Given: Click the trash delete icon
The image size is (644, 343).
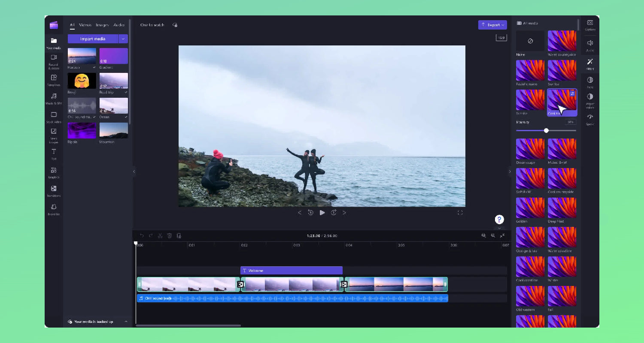Looking at the screenshot, I should (x=170, y=236).
